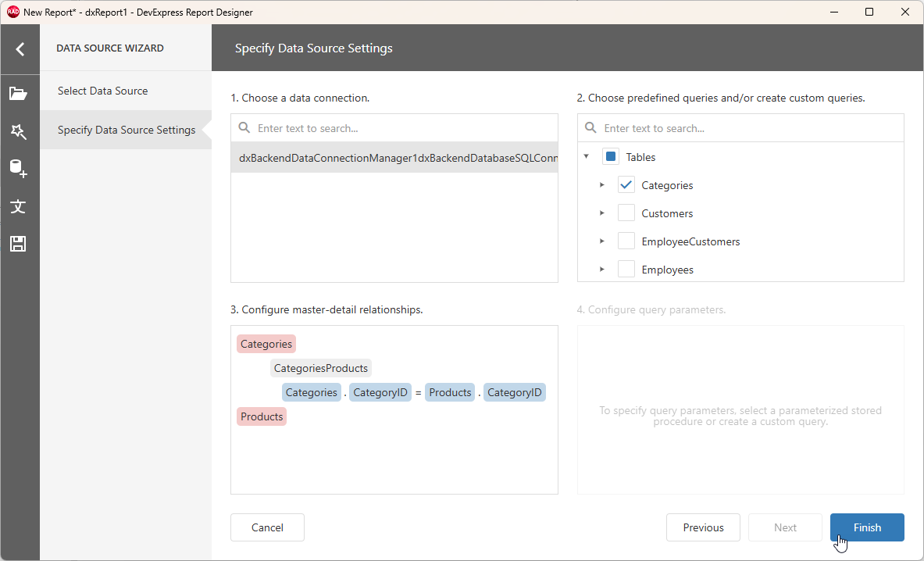
Task: Click the Cancel button
Action: 268,527
